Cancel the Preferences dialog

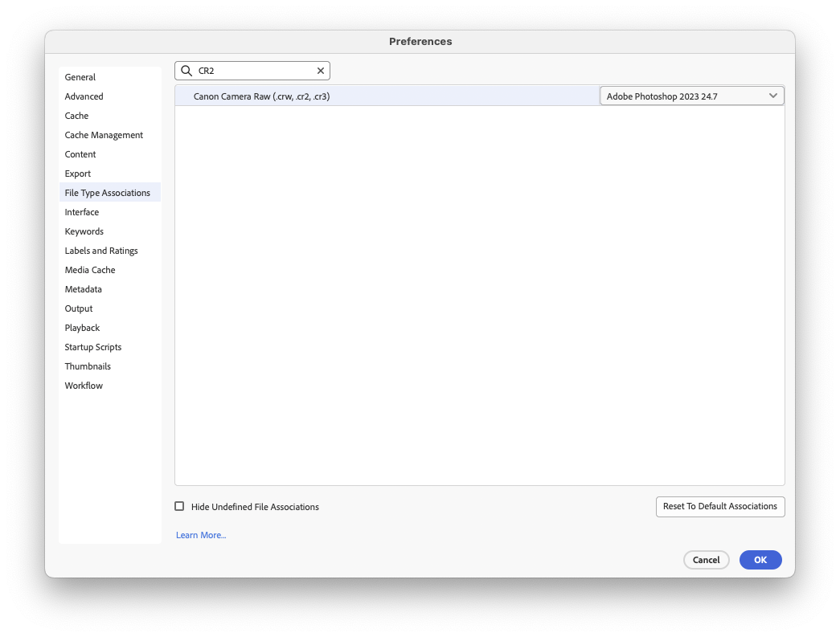706,560
